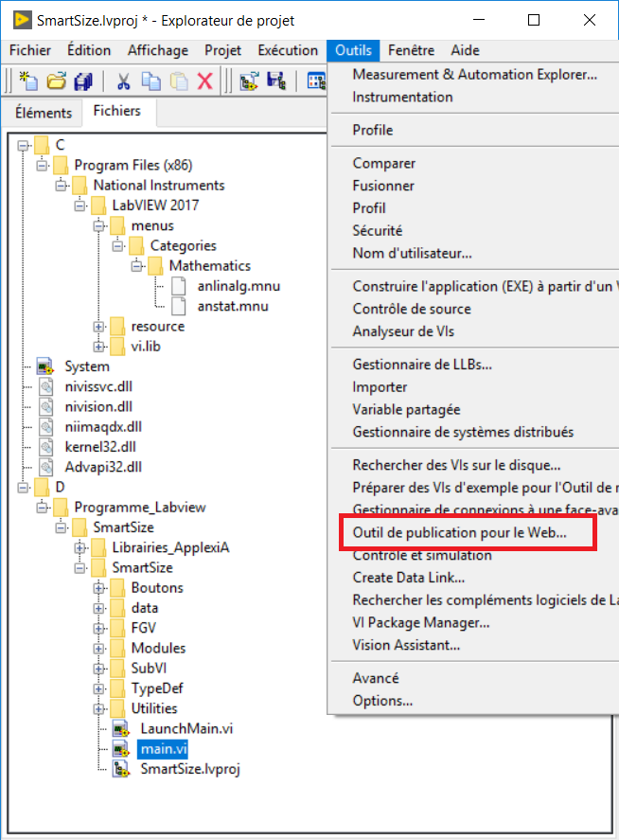Select Create Data Link menu entry
This screenshot has width=619, height=840.
409,578
